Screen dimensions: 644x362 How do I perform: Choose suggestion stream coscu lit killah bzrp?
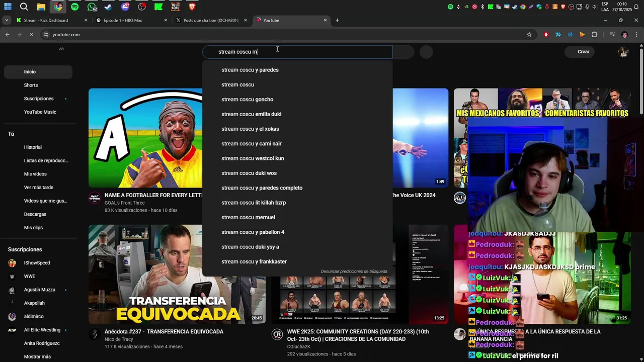pos(297,203)
